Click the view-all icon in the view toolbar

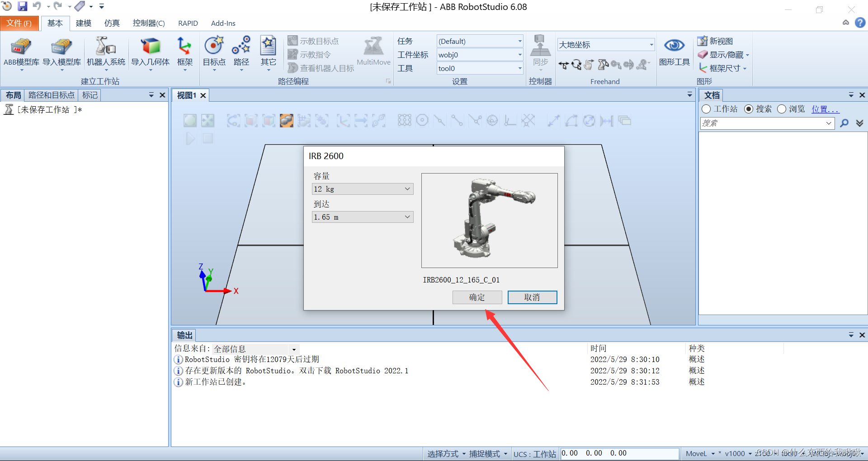190,121
